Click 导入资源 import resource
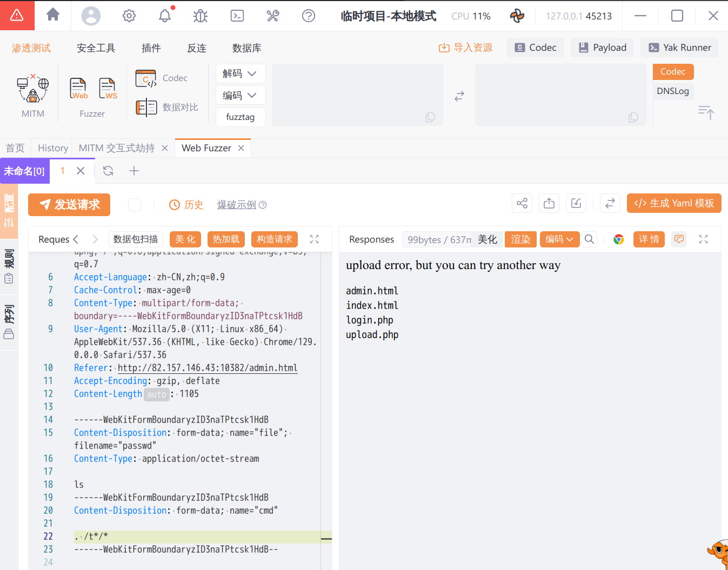This screenshot has height=570, width=728. coord(465,48)
